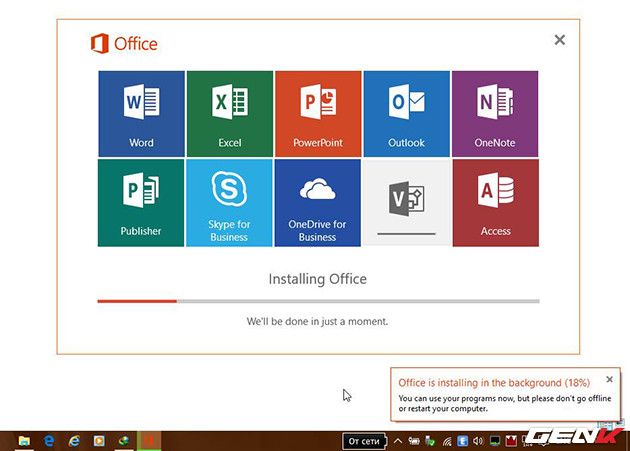Image resolution: width=630 pixels, height=451 pixels.
Task: Click the safely remove hardware tray icon
Action: tap(430, 441)
